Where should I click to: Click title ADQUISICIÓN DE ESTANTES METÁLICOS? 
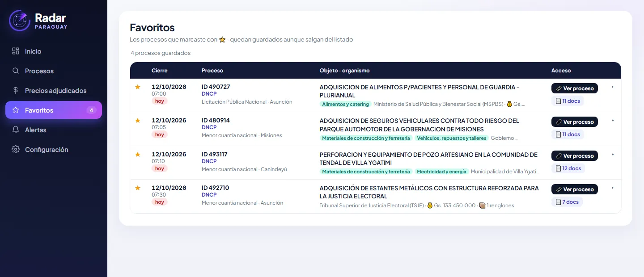pos(429,192)
